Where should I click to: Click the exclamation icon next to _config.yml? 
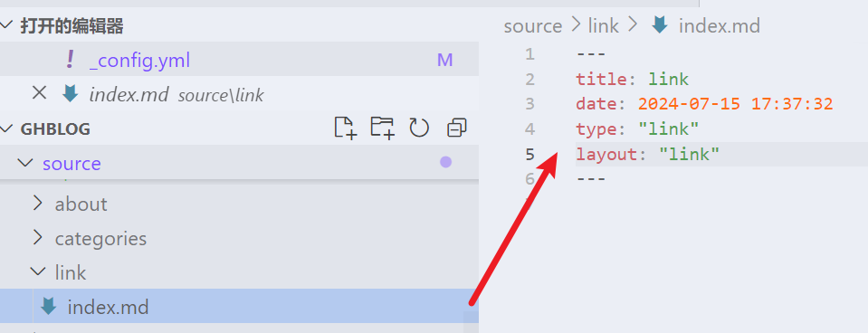tap(70, 59)
